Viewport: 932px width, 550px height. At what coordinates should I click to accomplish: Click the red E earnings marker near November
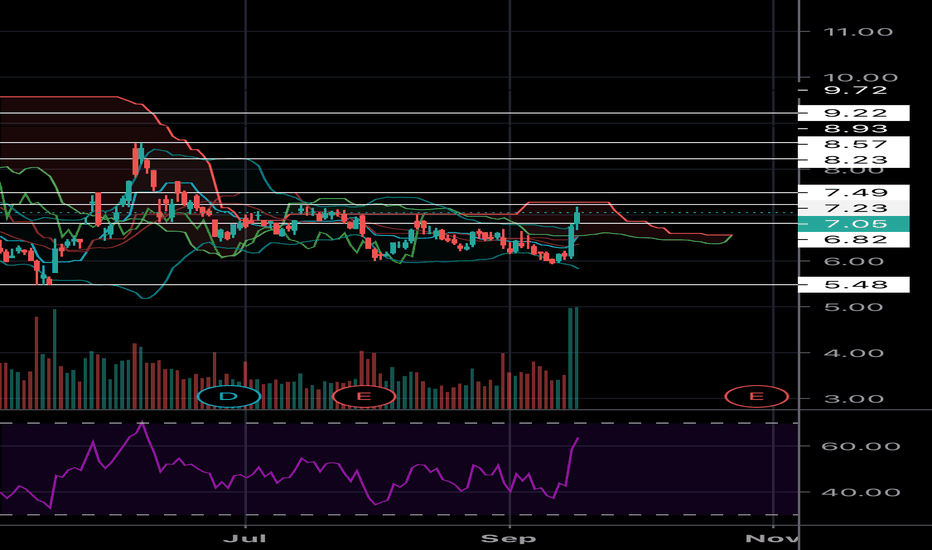[757, 396]
